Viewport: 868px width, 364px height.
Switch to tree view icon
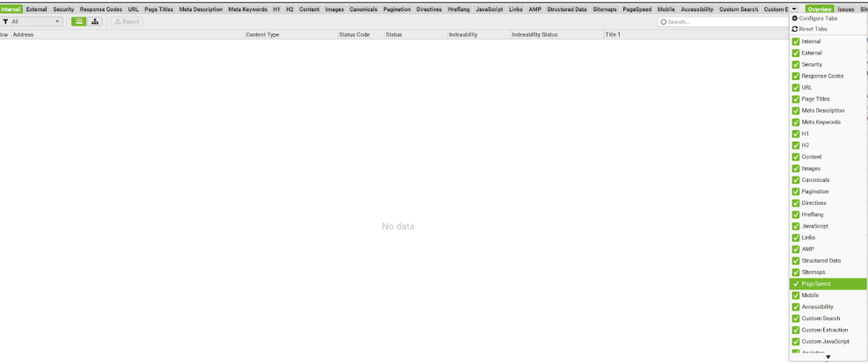(x=95, y=21)
